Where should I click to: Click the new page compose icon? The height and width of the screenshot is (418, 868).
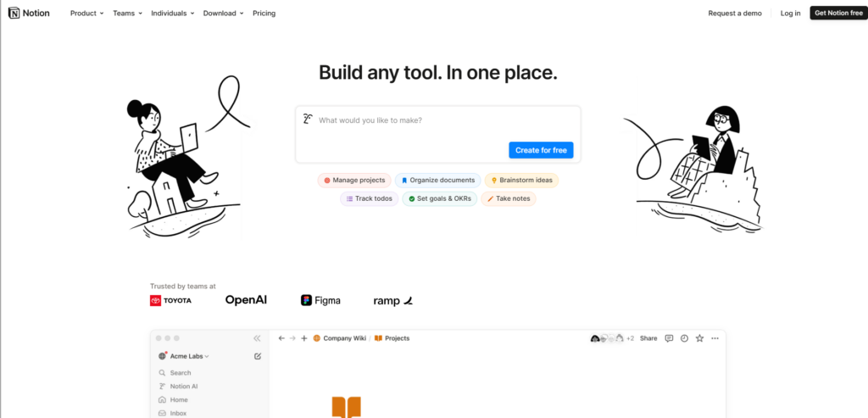click(x=257, y=356)
